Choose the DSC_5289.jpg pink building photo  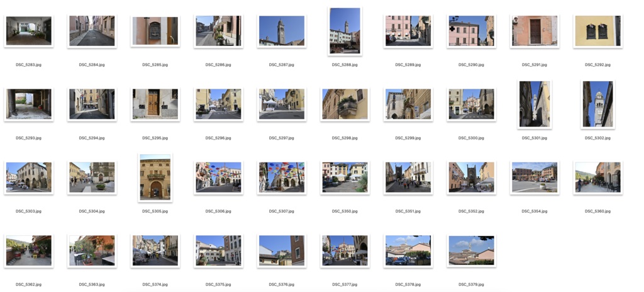pos(408,31)
